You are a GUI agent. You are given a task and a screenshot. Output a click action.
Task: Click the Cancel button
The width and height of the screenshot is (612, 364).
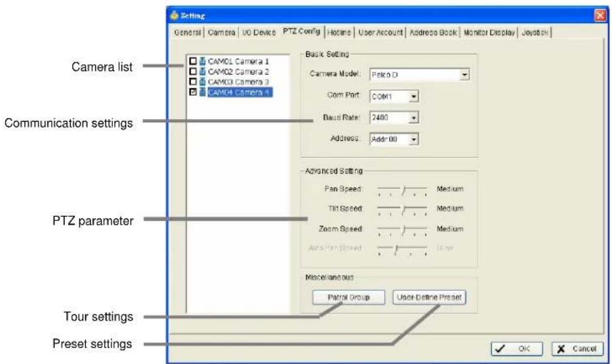(577, 349)
